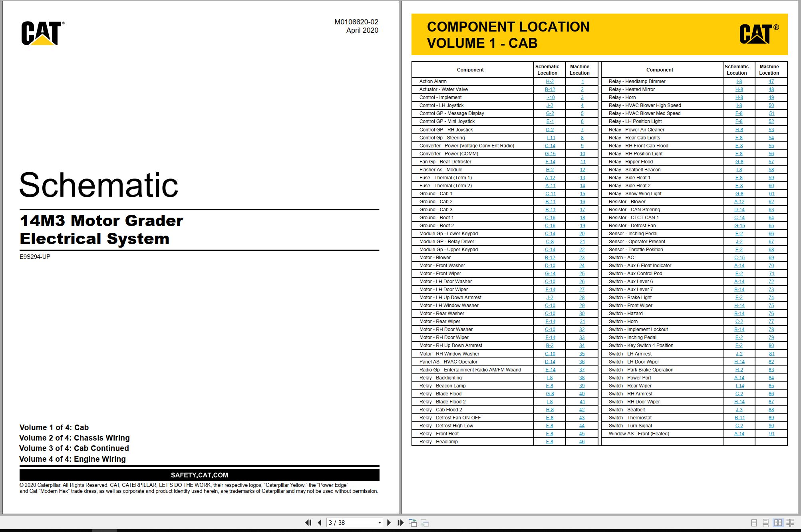Open Sensor Operator Present machine location 67

click(771, 242)
